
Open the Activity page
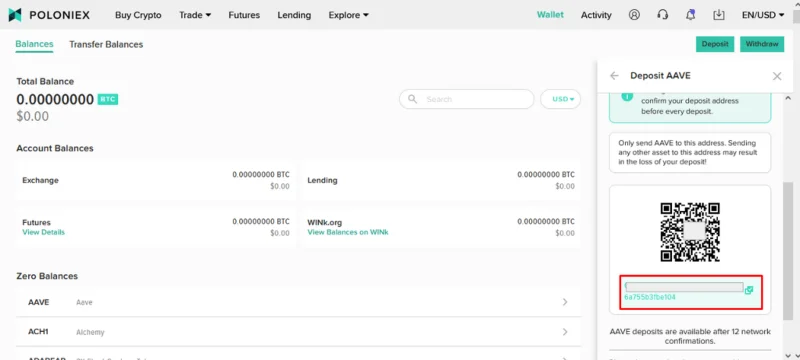(x=596, y=15)
